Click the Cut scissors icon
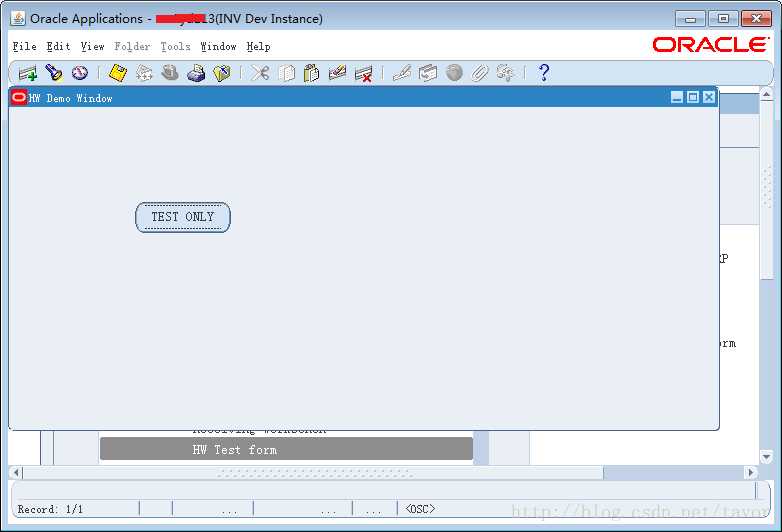This screenshot has height=532, width=782. pos(260,73)
